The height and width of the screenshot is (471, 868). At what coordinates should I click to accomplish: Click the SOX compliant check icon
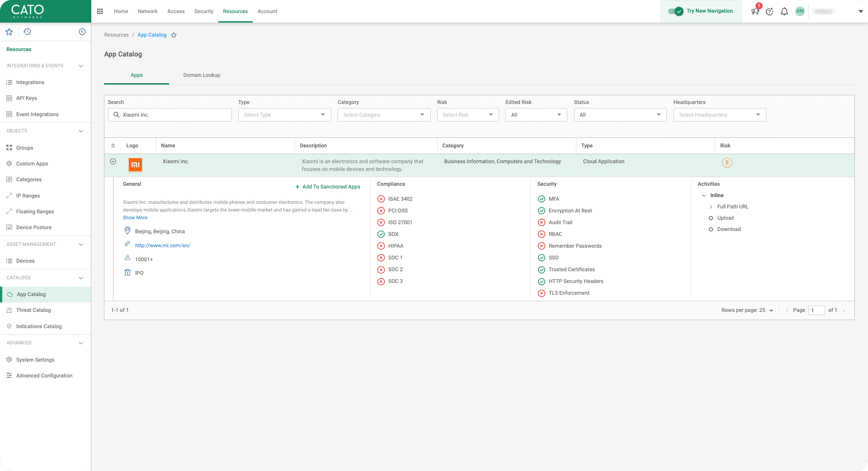coord(381,234)
